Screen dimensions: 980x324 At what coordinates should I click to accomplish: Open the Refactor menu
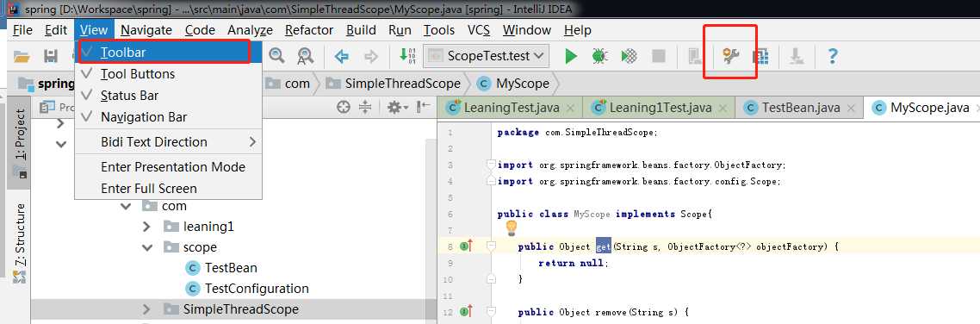click(x=309, y=30)
